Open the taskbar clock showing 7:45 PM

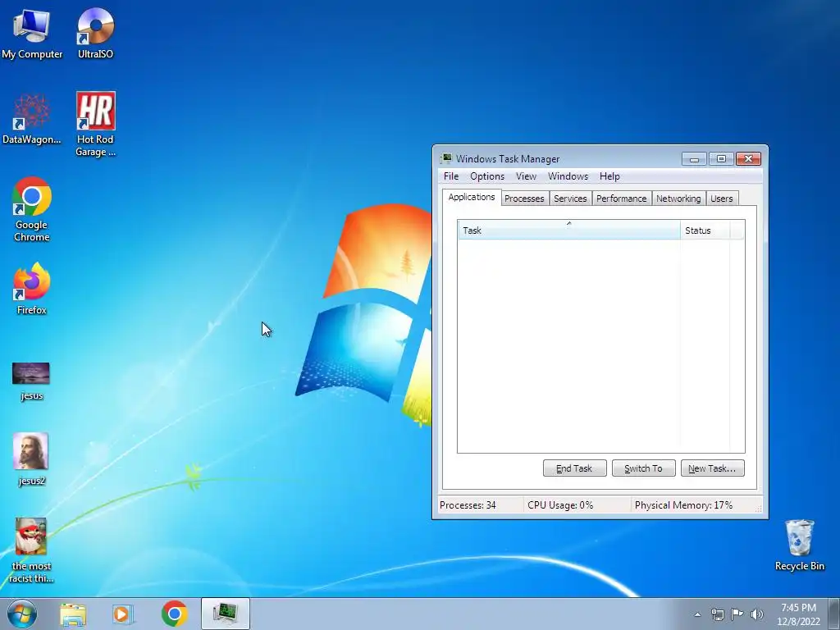[x=798, y=614]
